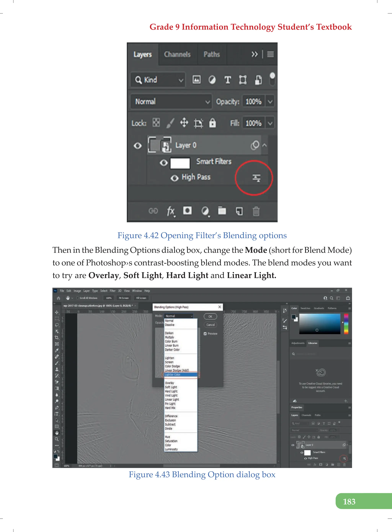This screenshot has width=392, height=532.
Task: Click the pixel layer filter icon in enlarged Layers panel
Action: coord(196,79)
